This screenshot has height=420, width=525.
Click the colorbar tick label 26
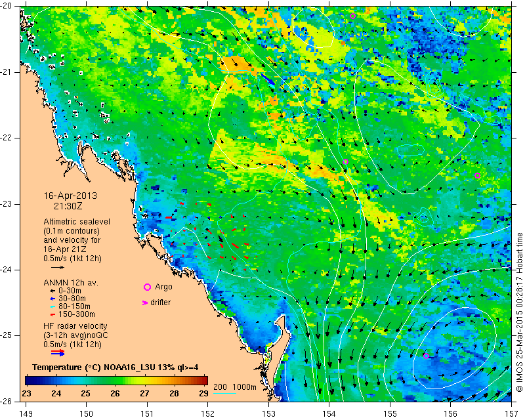pos(115,394)
